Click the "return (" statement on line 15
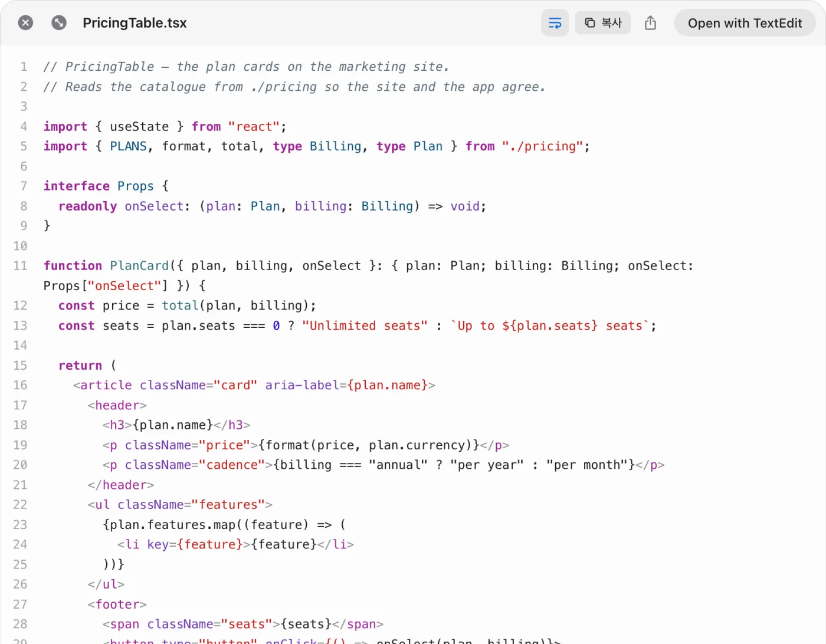Viewport: 826px width, 644px height. pyautogui.click(x=87, y=366)
